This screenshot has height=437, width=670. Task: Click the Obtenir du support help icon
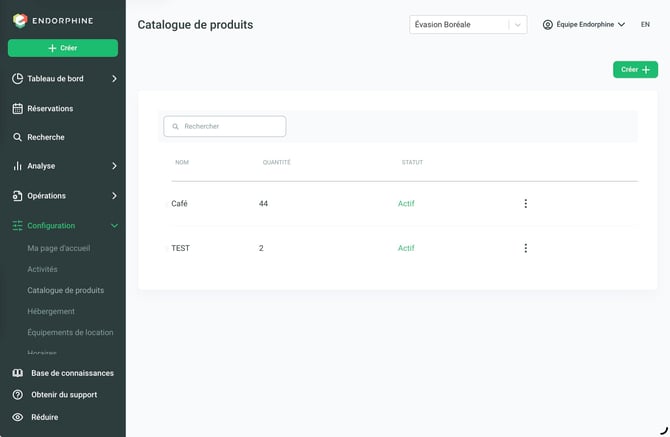click(18, 395)
